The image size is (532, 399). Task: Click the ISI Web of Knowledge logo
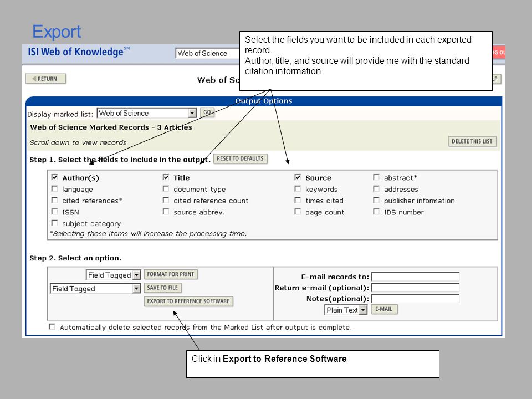coord(79,52)
